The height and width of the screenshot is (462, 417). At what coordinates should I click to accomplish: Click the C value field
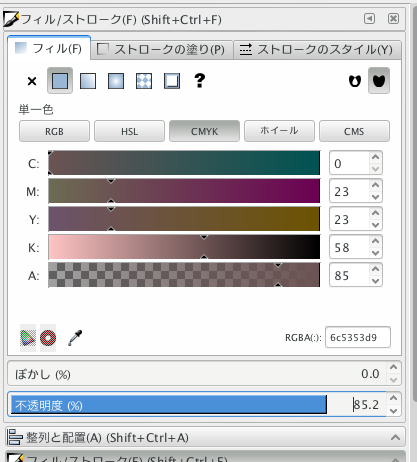click(349, 163)
